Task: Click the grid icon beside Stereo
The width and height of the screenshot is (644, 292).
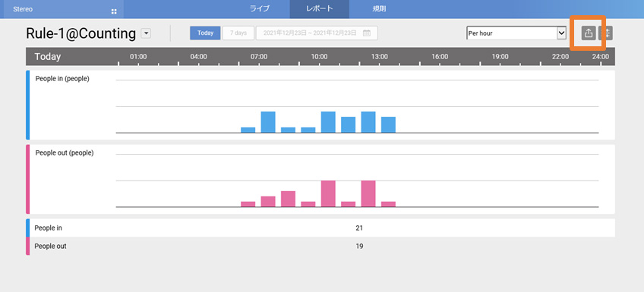Action: coord(114,11)
